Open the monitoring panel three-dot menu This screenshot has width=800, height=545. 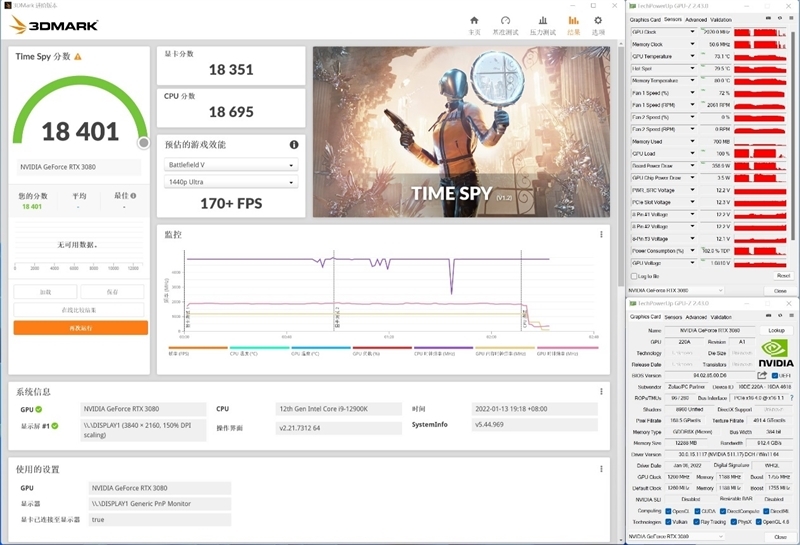[601, 234]
